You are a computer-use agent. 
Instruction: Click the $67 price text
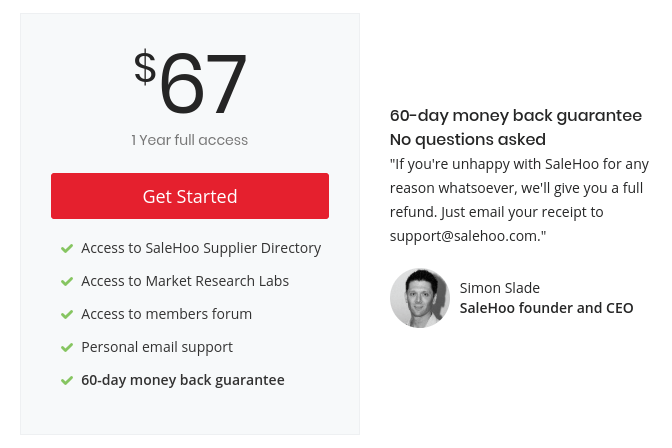pos(190,82)
